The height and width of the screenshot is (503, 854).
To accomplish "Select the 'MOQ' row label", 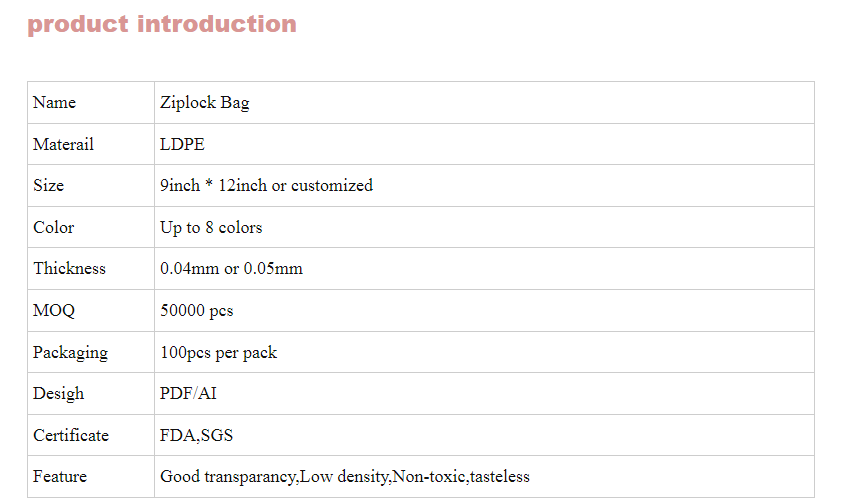I will (x=54, y=310).
